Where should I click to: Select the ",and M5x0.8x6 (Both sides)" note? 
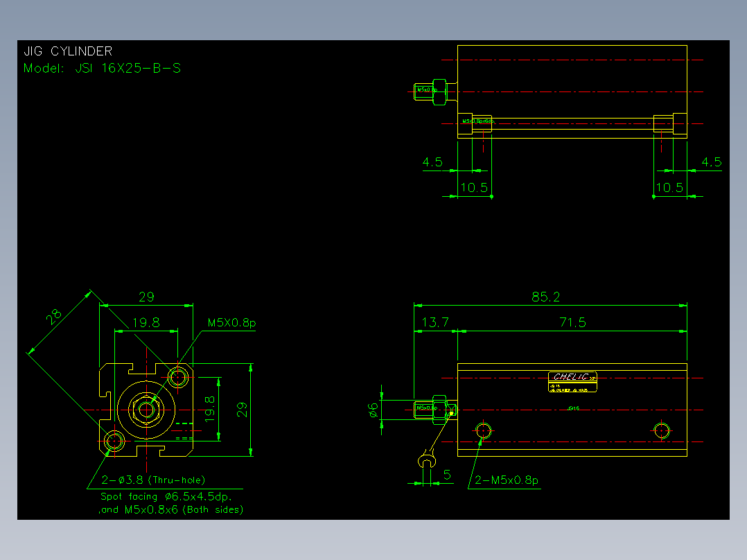click(171, 509)
